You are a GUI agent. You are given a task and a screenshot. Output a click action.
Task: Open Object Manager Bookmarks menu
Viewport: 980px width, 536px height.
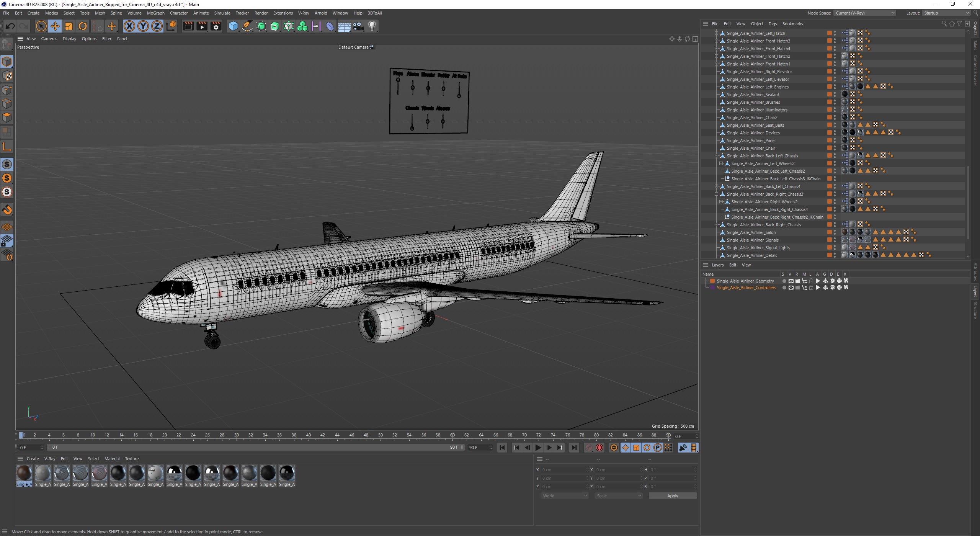(792, 24)
